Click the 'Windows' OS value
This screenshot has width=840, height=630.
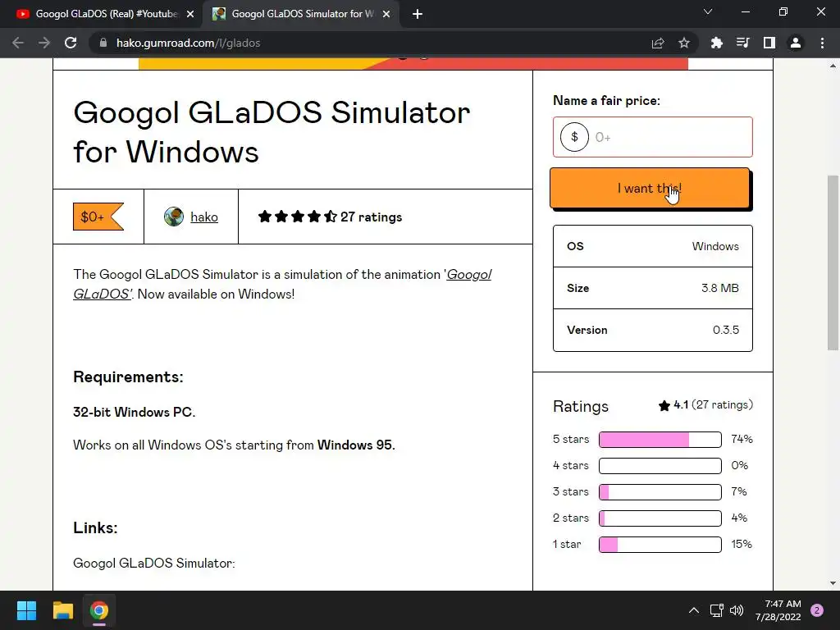(x=715, y=246)
